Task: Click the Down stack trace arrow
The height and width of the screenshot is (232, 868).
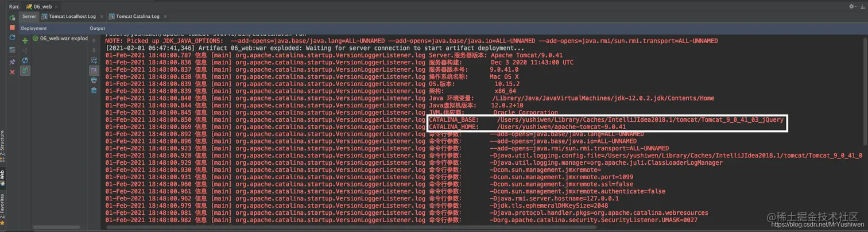Action: (x=94, y=51)
